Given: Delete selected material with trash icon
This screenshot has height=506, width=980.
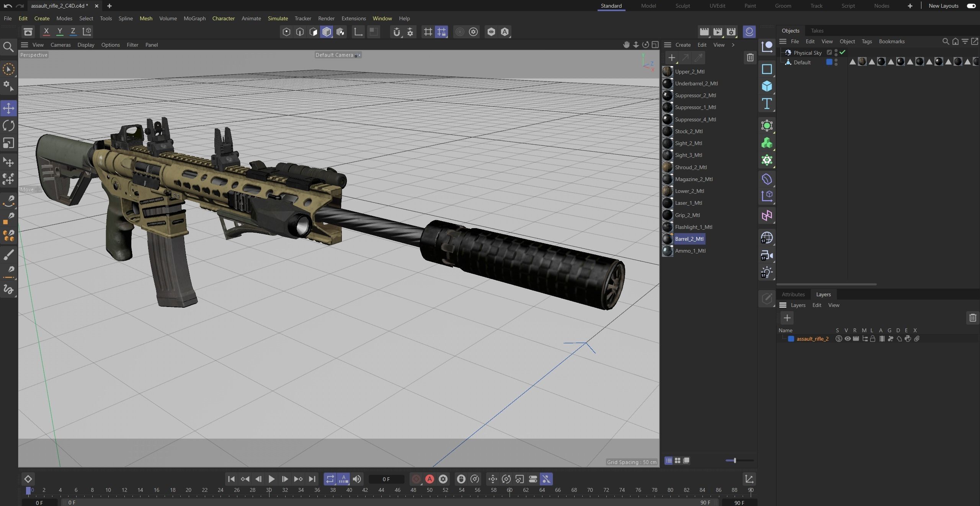Looking at the screenshot, I should (x=750, y=57).
